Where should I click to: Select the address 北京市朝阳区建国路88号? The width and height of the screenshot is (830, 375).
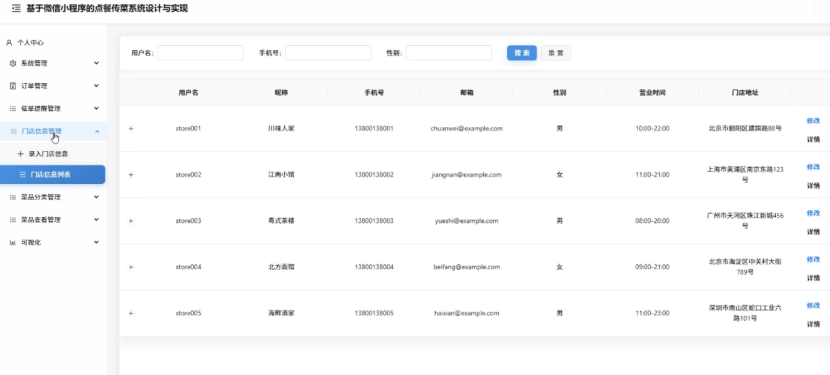(x=745, y=129)
